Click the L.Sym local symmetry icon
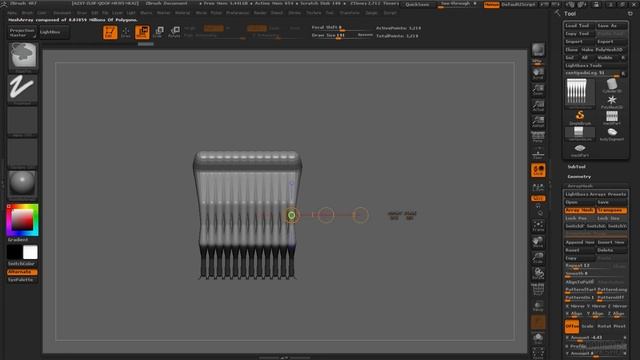640x360 pixels. pyautogui.click(x=538, y=188)
